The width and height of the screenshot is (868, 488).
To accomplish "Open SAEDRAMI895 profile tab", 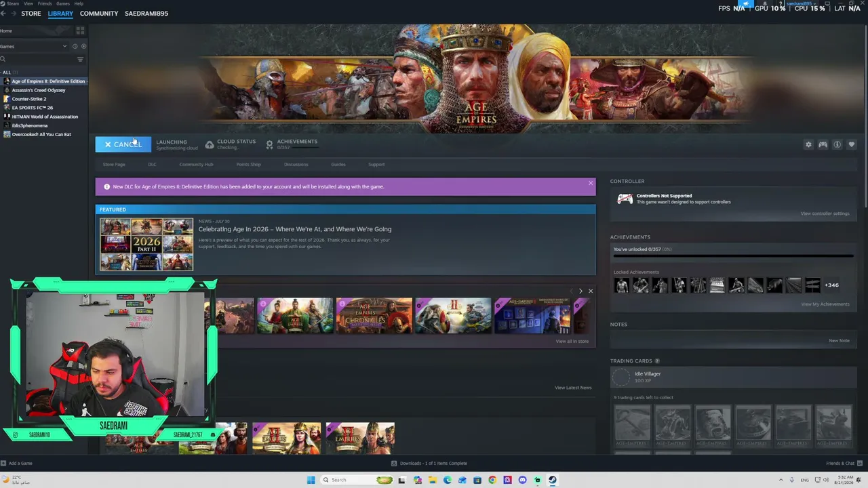I will [x=146, y=14].
